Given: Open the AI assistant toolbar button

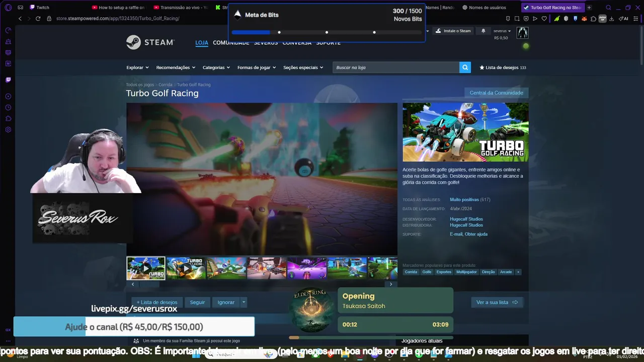Looking at the screenshot, I should [623, 19].
